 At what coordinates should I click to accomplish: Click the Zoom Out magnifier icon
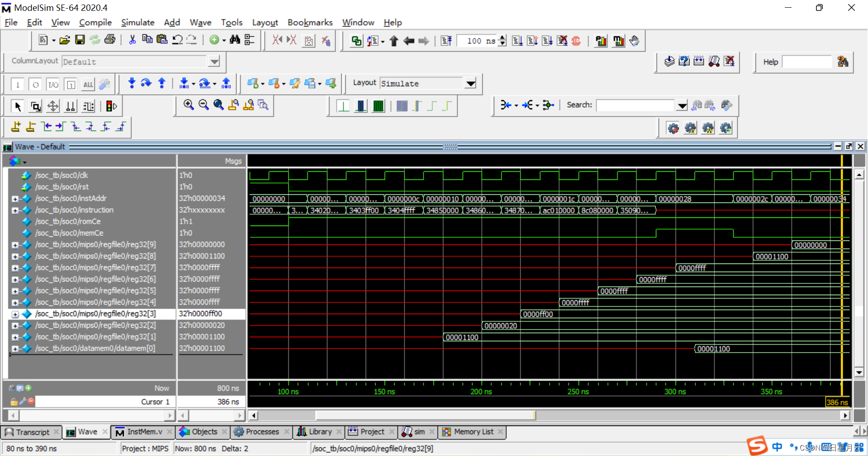click(203, 105)
